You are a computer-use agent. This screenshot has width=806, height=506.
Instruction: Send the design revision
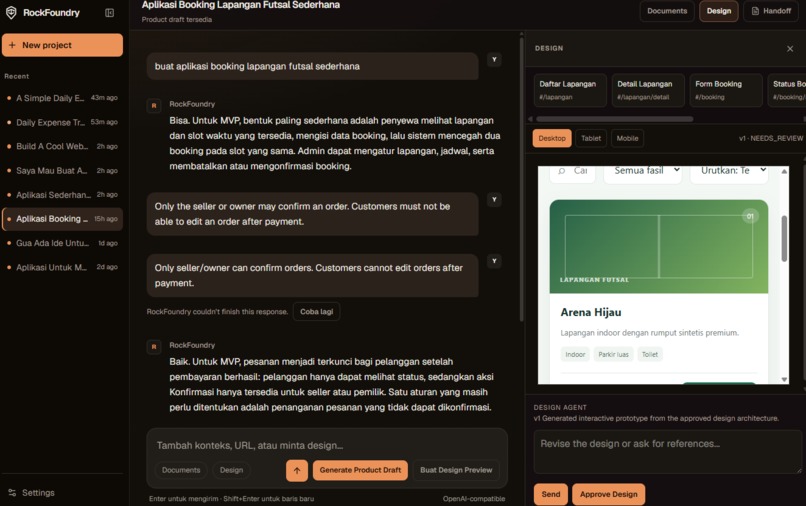click(x=551, y=494)
